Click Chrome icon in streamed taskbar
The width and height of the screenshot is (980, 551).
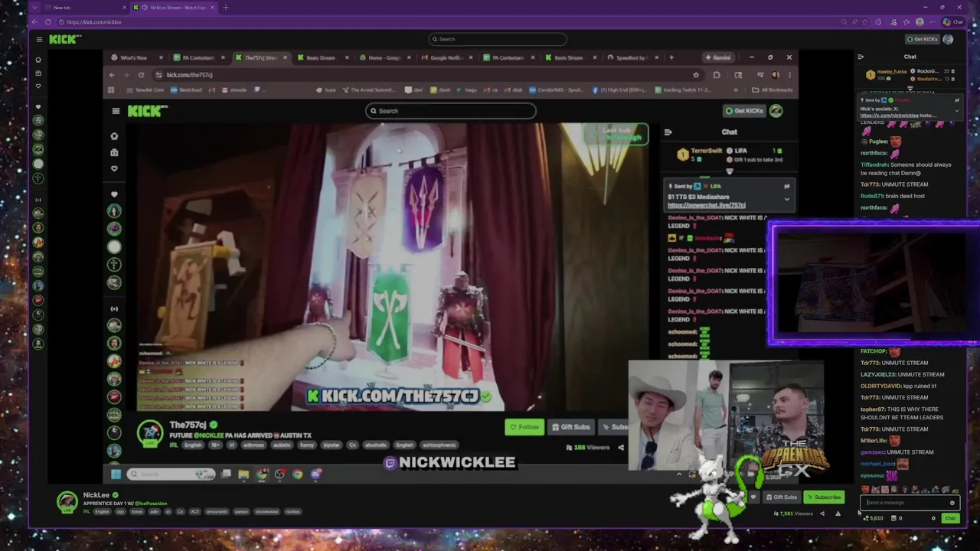[x=298, y=474]
